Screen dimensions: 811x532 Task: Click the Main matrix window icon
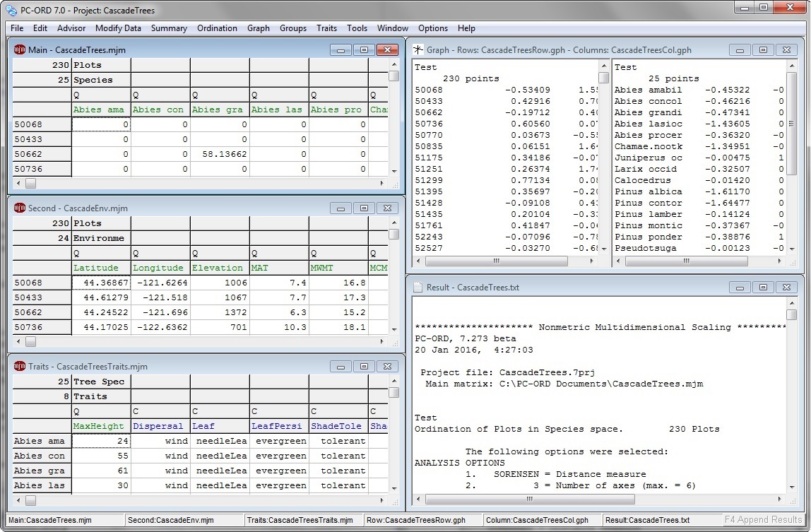[x=20, y=50]
